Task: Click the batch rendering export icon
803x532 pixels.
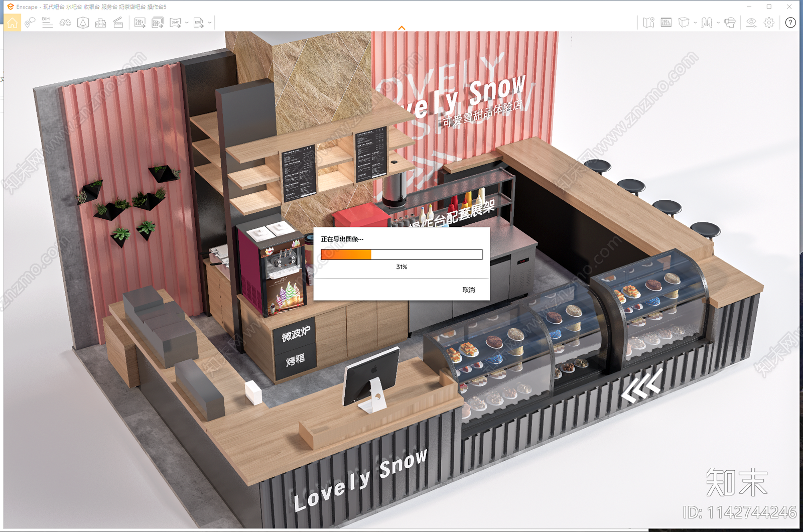Action: 158,23
